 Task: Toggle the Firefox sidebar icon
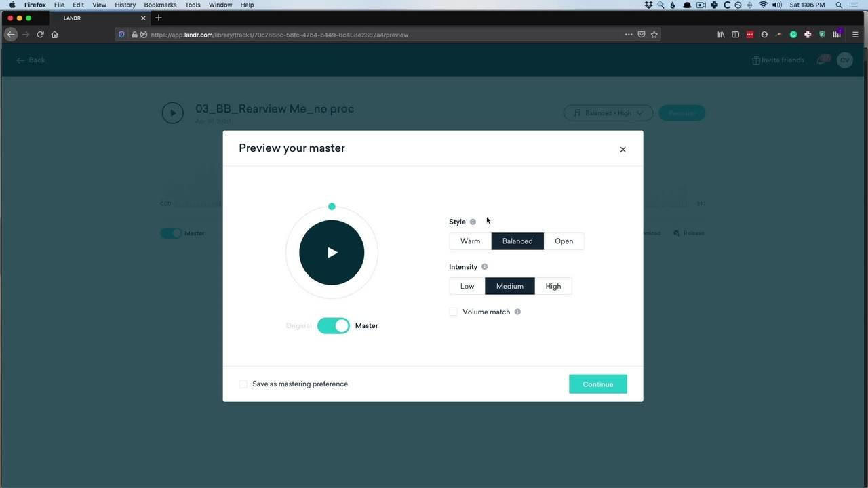click(735, 35)
